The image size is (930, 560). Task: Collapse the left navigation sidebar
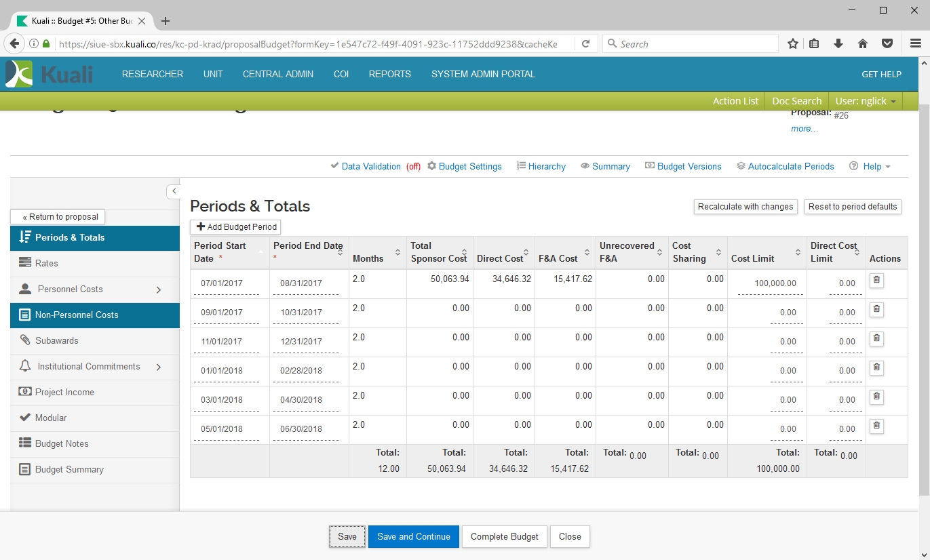coord(174,191)
